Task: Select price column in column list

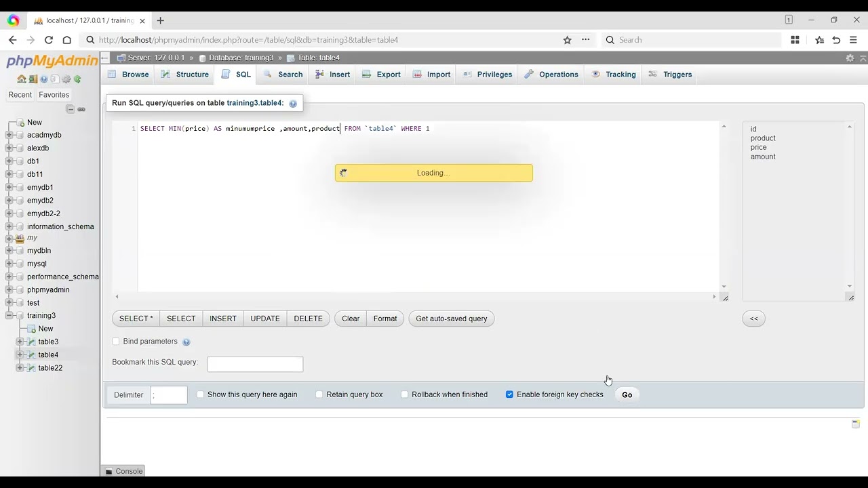Action: click(759, 147)
